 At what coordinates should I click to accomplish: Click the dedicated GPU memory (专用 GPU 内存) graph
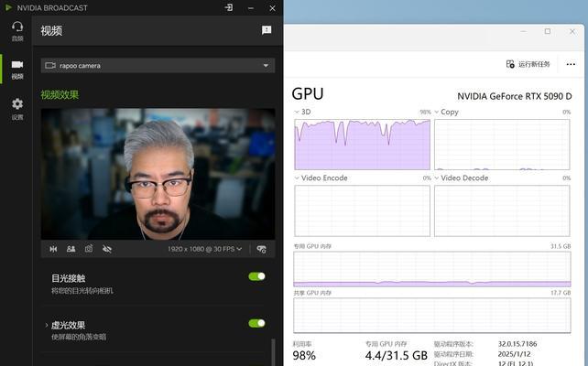432,269
